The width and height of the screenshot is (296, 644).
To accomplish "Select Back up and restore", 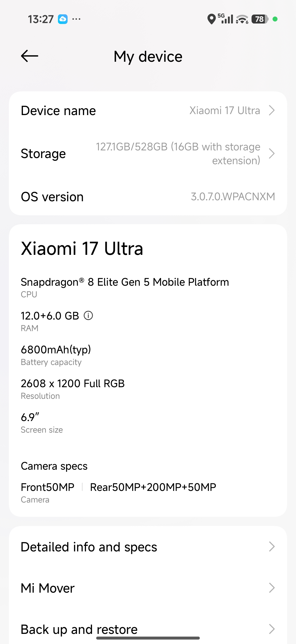I will pyautogui.click(x=79, y=629).
